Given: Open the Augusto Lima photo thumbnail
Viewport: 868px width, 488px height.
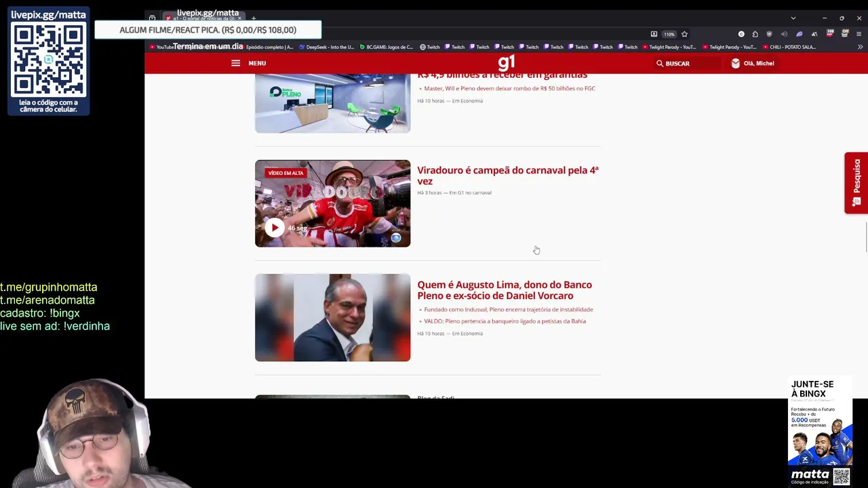Looking at the screenshot, I should [332, 317].
